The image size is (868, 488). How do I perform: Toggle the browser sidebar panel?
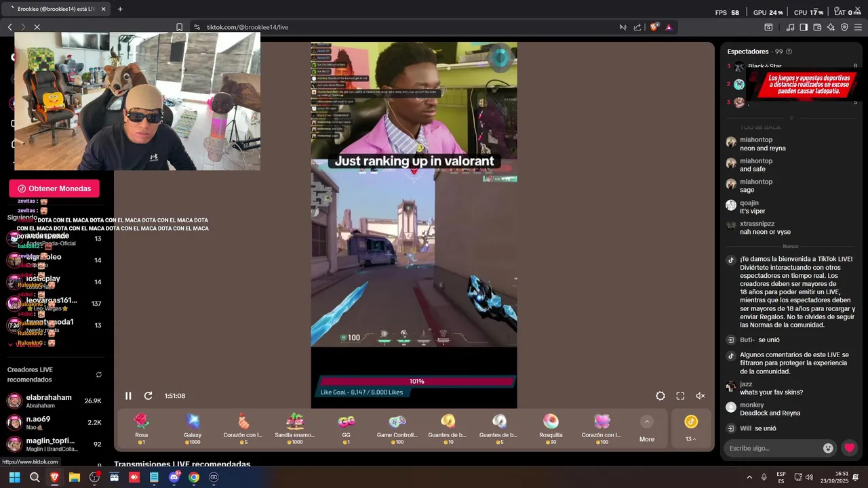pyautogui.click(x=804, y=27)
